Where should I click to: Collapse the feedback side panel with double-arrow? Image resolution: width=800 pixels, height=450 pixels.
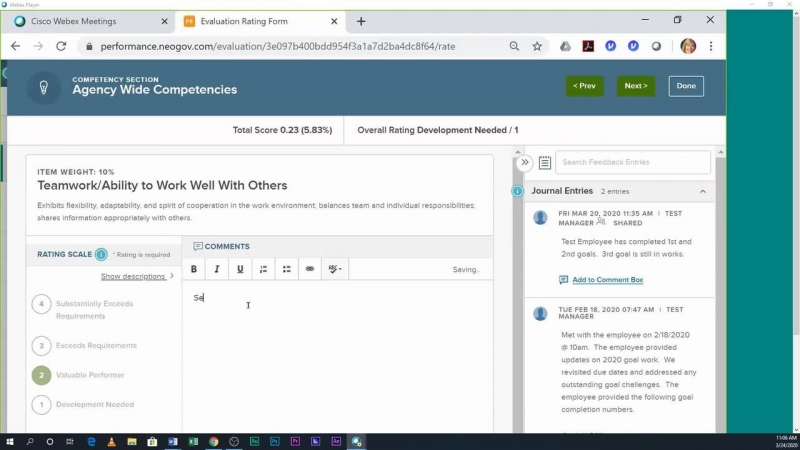point(524,162)
